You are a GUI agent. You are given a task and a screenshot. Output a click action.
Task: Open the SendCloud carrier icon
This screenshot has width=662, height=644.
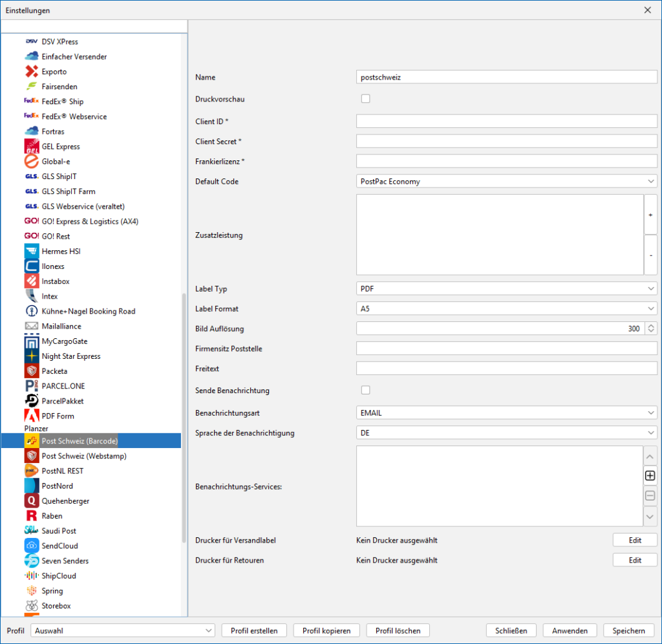click(32, 546)
